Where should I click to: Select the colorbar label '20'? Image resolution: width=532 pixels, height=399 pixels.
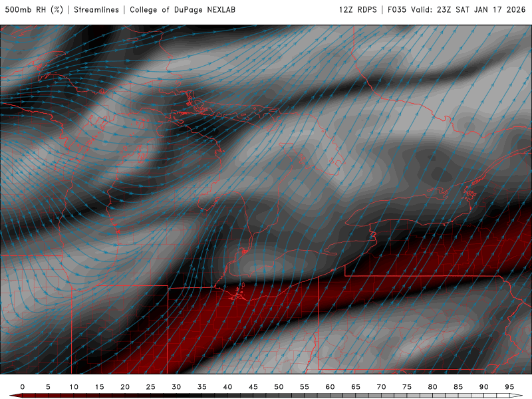tap(125, 387)
